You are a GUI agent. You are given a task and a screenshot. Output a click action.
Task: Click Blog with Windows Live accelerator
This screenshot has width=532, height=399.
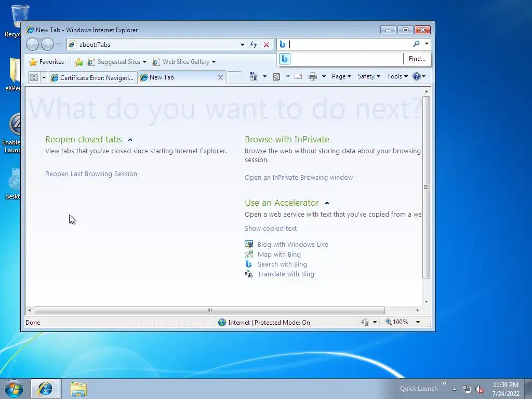point(293,244)
